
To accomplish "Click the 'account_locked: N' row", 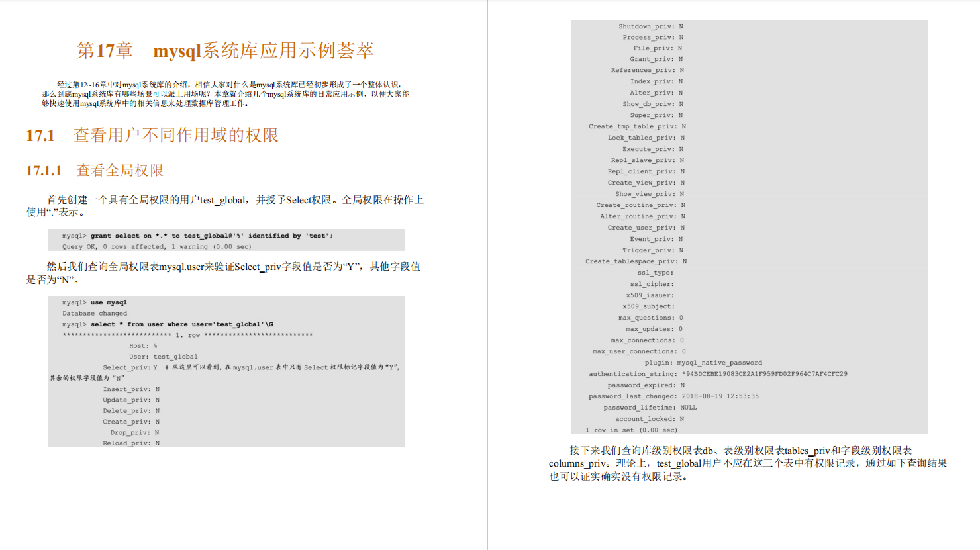I will [x=650, y=419].
